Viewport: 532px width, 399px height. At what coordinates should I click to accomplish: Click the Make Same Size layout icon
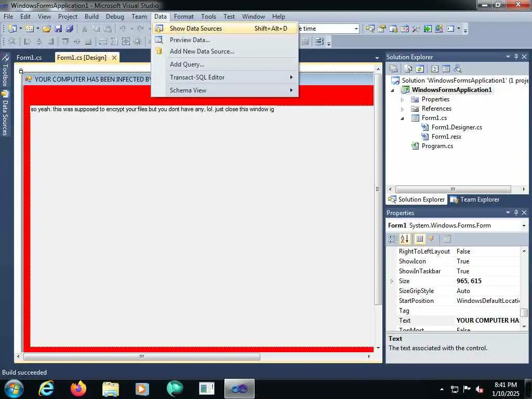126,42
